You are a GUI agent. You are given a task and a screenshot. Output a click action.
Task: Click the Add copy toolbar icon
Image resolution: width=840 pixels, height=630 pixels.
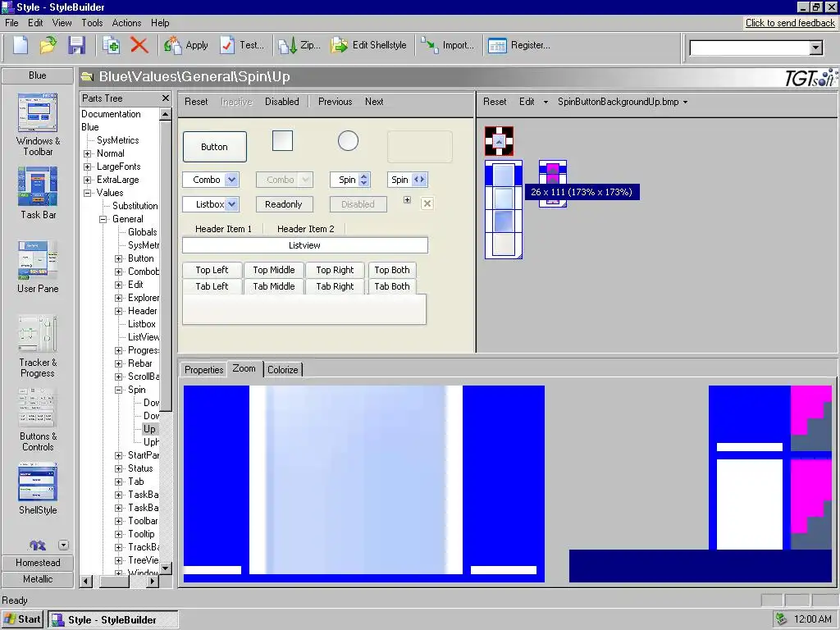click(111, 45)
